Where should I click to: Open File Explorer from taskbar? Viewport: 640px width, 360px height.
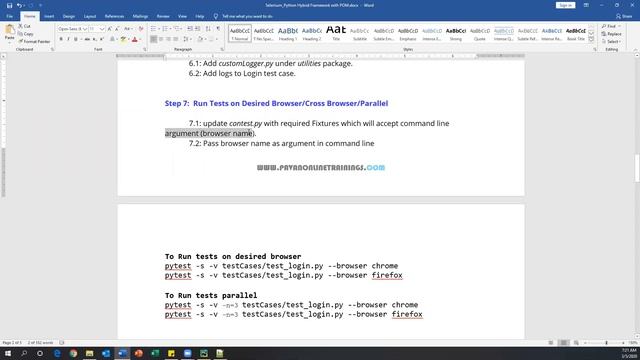[x=89, y=353]
